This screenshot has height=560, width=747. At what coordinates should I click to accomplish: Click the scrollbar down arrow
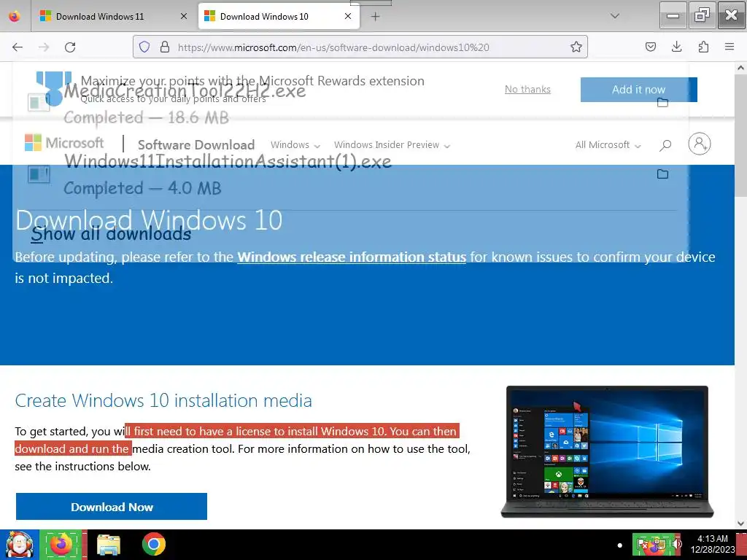(740, 524)
